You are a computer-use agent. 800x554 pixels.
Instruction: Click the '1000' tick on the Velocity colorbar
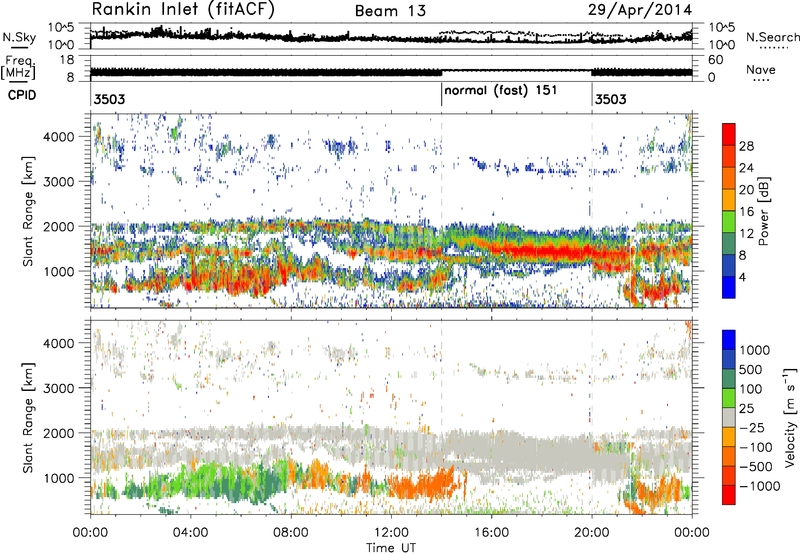point(755,350)
